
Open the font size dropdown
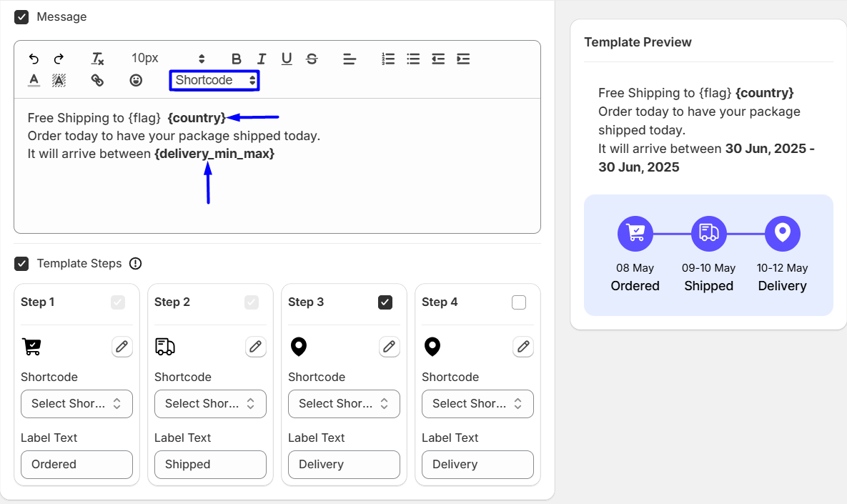[x=164, y=58]
